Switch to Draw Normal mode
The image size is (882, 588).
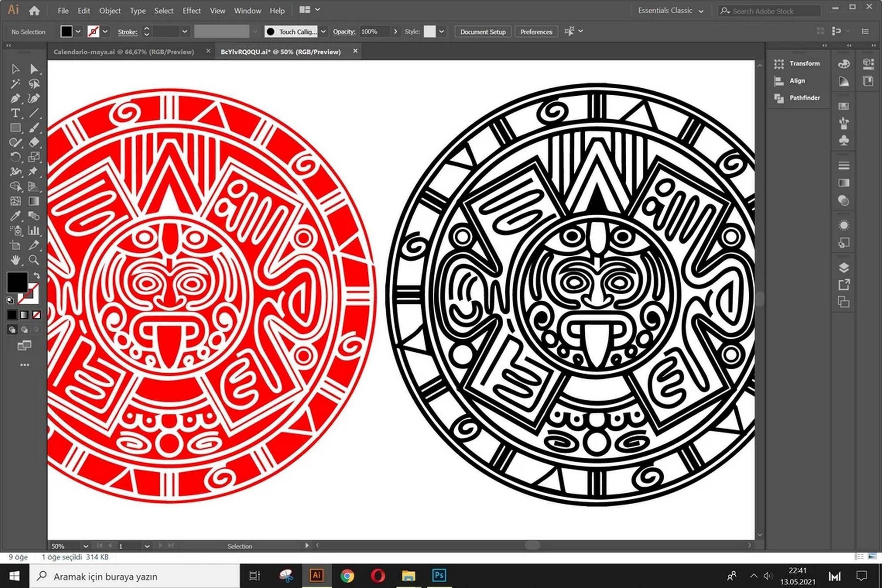point(12,330)
